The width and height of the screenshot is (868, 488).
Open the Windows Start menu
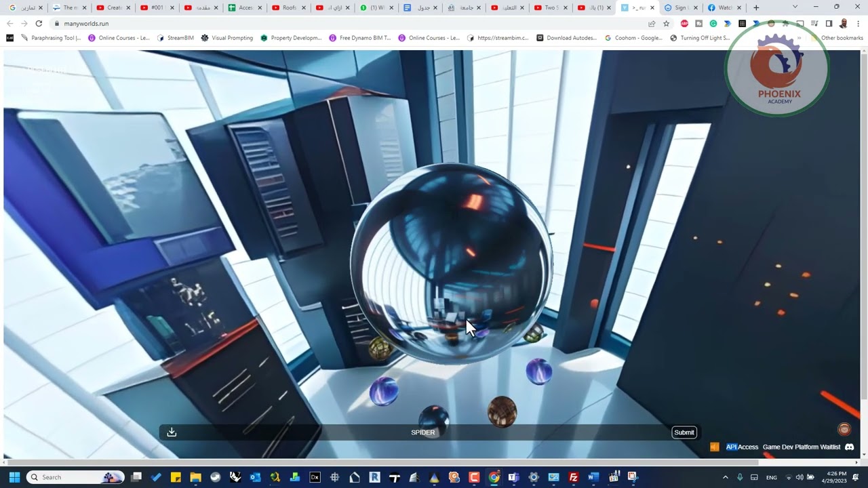coord(14,477)
